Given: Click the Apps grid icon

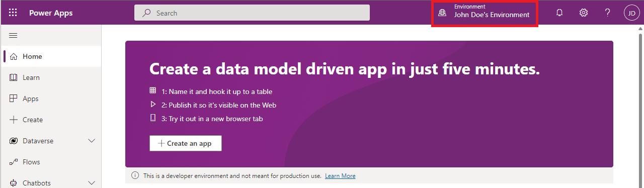Looking at the screenshot, I should [14, 99].
